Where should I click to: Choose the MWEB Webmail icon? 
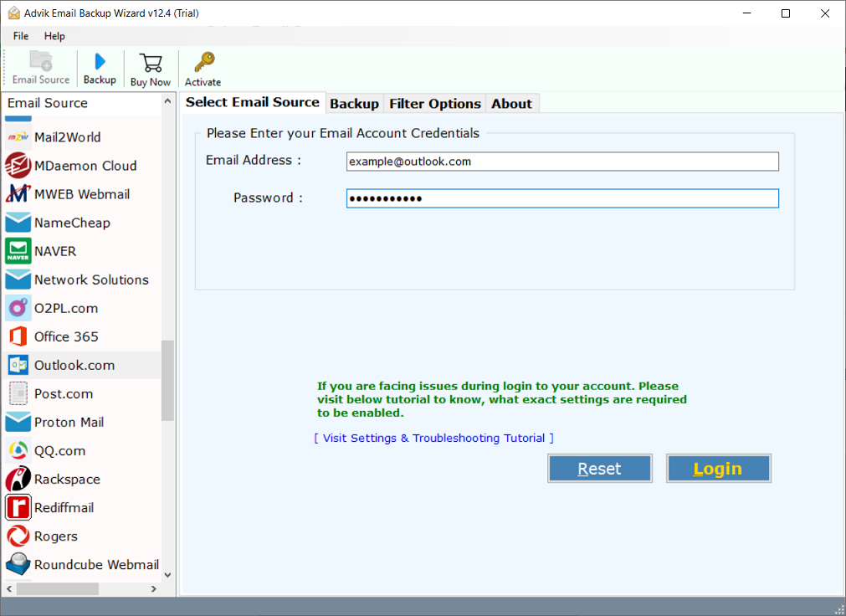tap(18, 194)
